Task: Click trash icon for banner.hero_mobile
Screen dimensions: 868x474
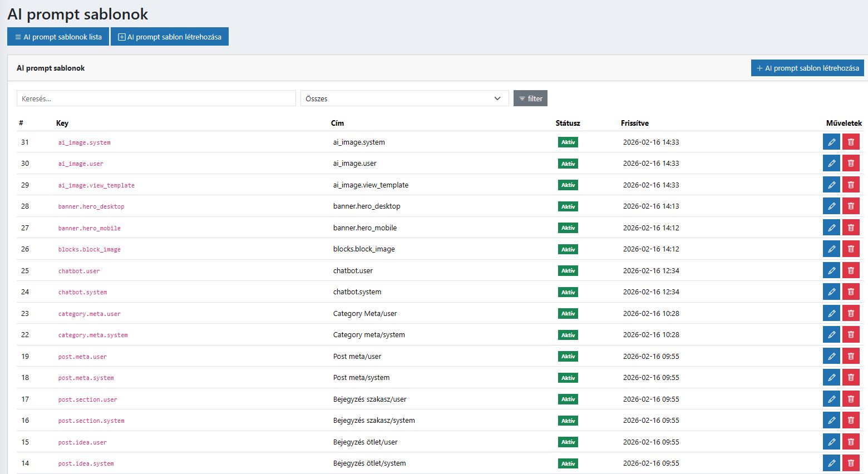Action: (x=851, y=228)
